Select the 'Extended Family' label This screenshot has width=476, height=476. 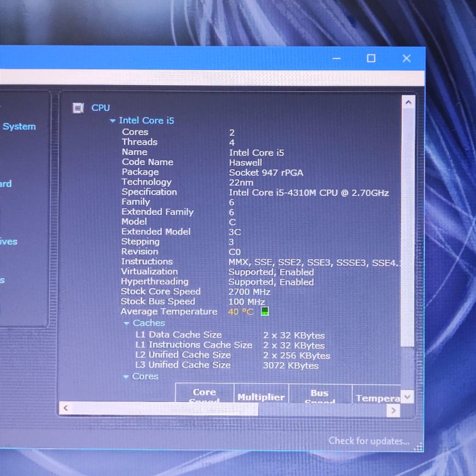(x=157, y=212)
